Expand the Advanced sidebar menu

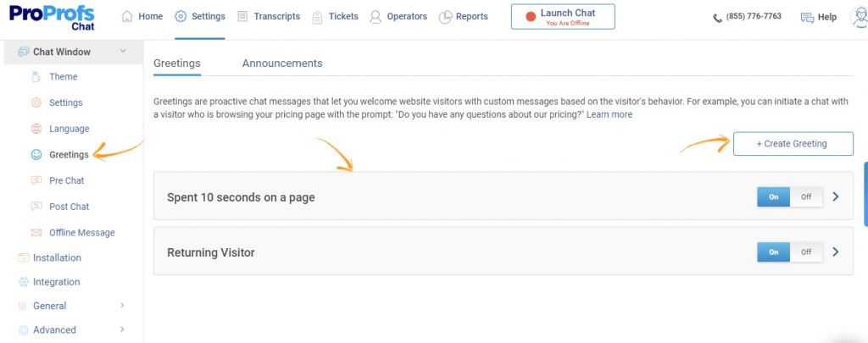[x=122, y=329]
